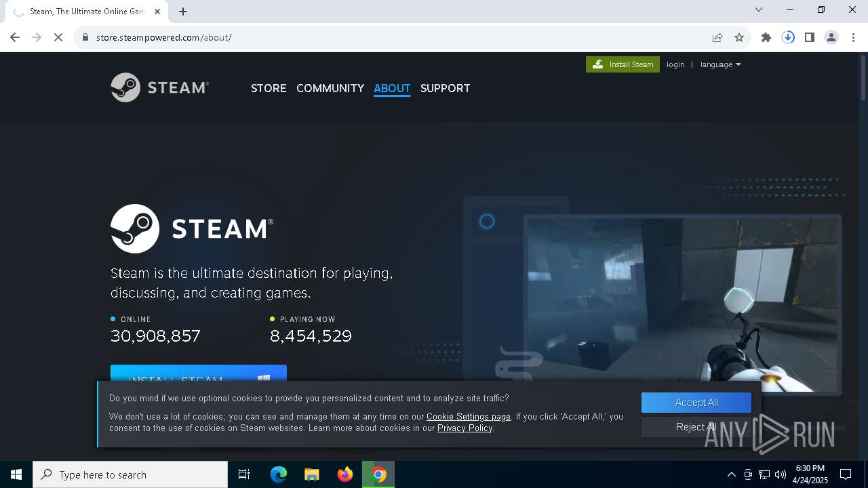
Task: Stop loading page button
Action: 58,37
